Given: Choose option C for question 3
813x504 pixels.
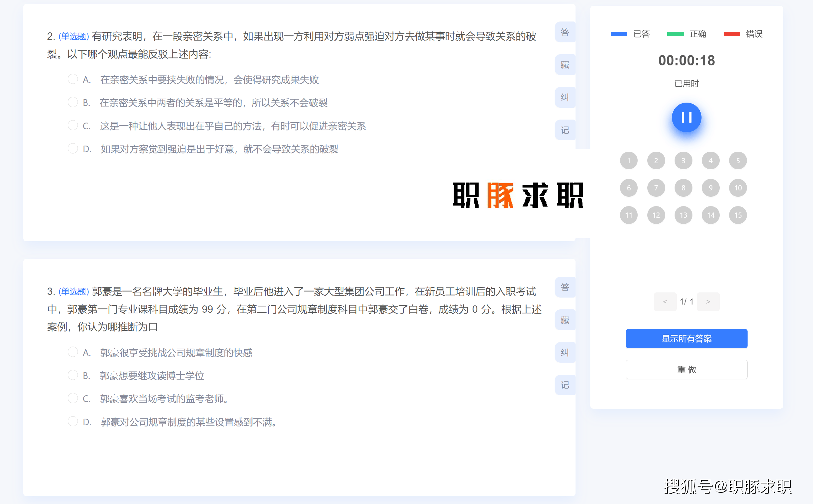Looking at the screenshot, I should pos(73,398).
